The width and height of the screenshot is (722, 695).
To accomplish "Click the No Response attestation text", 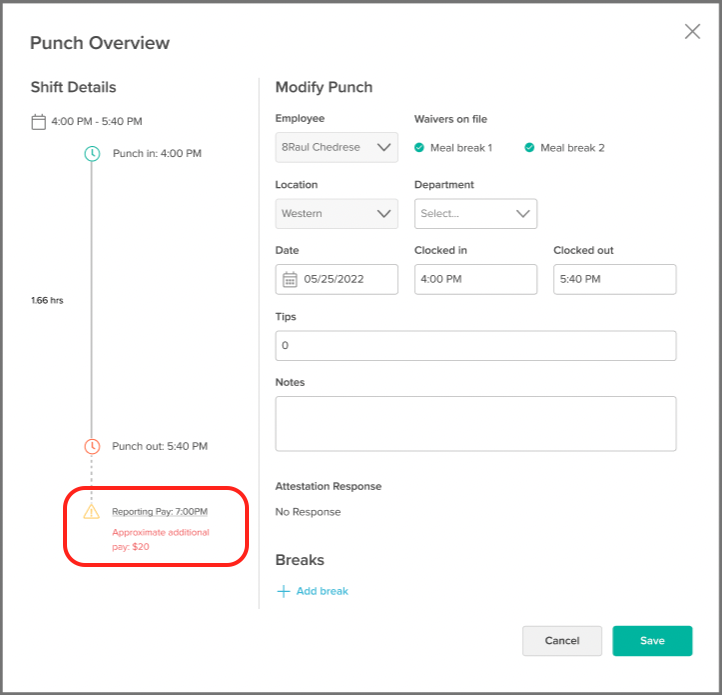I will [x=308, y=512].
